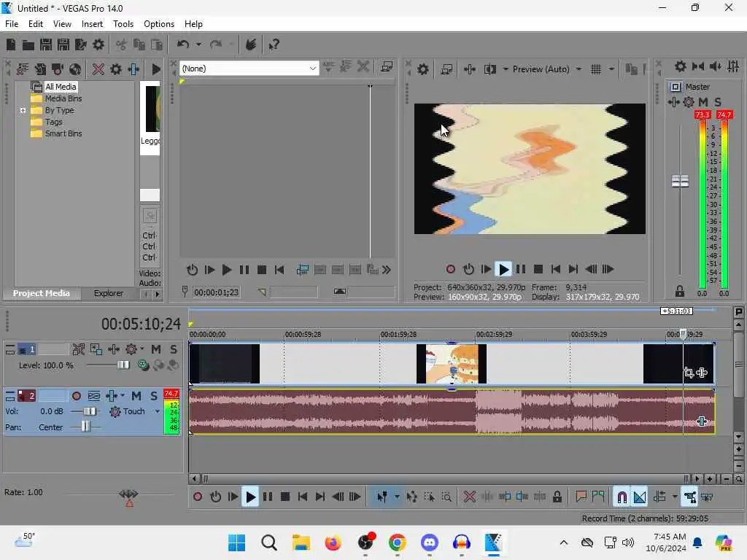
Task: Click the Master volume fader
Action: tap(680, 181)
